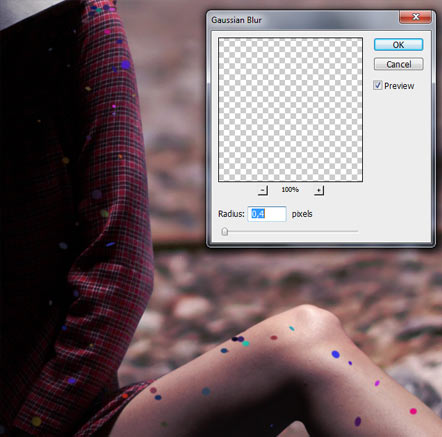Click the checkered preview thumbnail area

tap(290, 110)
